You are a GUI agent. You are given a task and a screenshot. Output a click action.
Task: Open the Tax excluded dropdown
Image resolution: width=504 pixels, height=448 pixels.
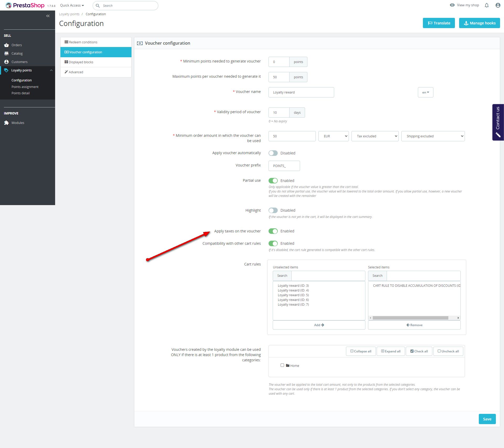pyautogui.click(x=375, y=136)
